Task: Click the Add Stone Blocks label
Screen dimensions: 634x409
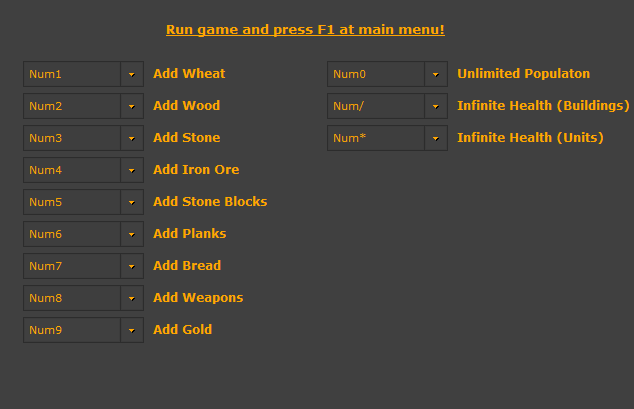Action: 210,202
